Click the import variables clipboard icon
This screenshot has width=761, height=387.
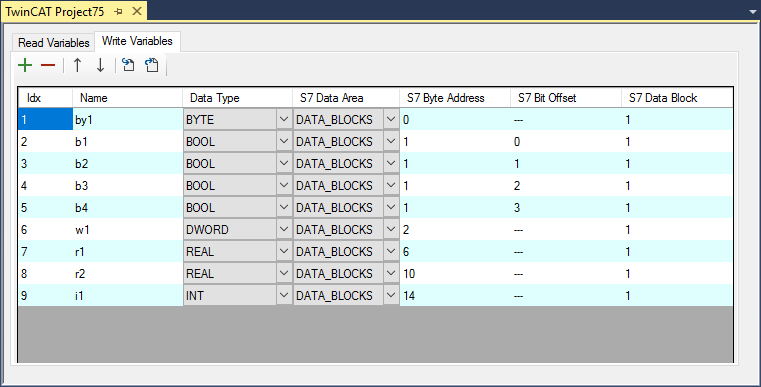tap(152, 65)
